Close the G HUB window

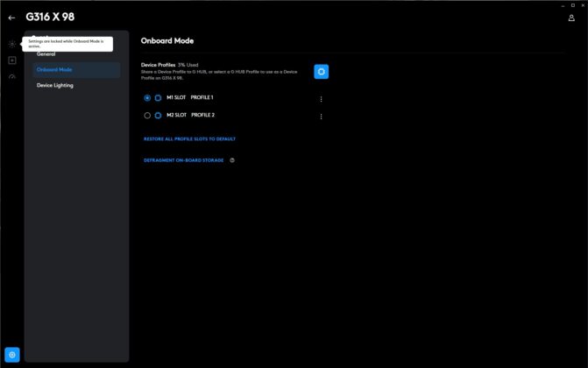point(583,5)
